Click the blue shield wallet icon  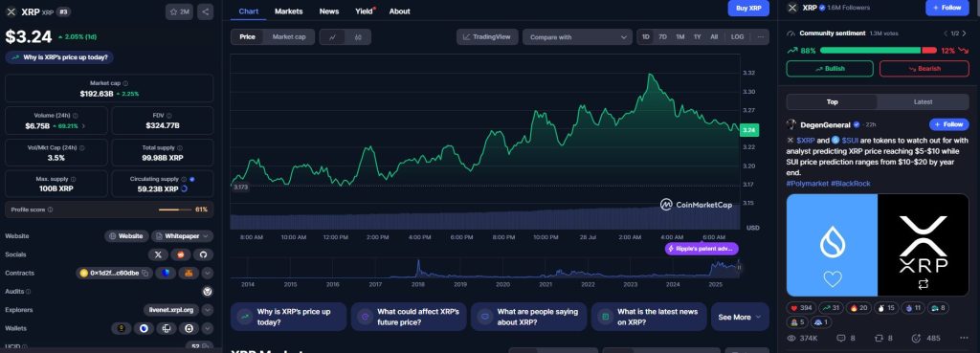coord(144,328)
